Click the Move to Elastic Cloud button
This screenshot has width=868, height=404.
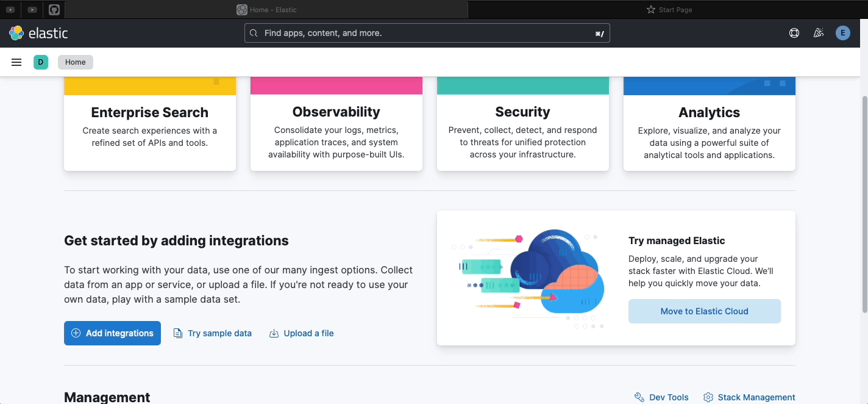(704, 311)
